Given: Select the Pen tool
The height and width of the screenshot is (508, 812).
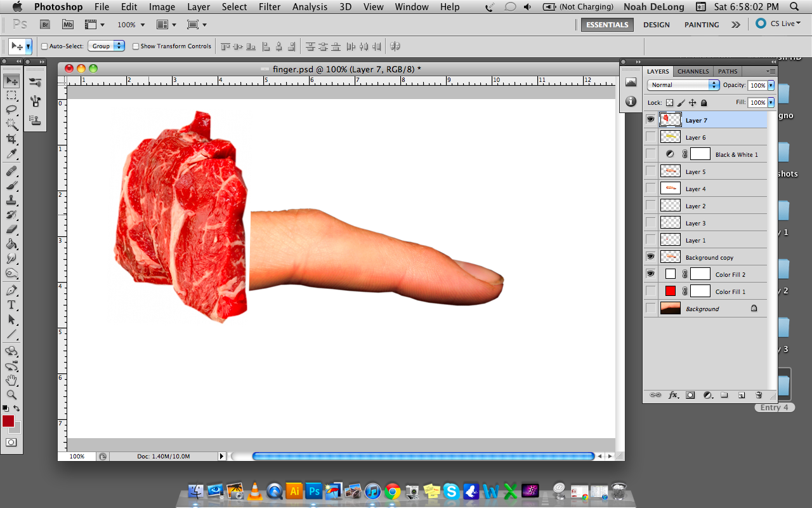Looking at the screenshot, I should coord(11,290).
